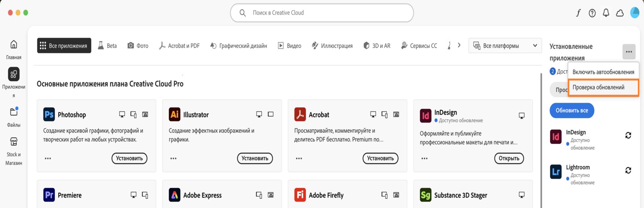
Task: Click Premiere's desktop platform icon
Action: 133,195
